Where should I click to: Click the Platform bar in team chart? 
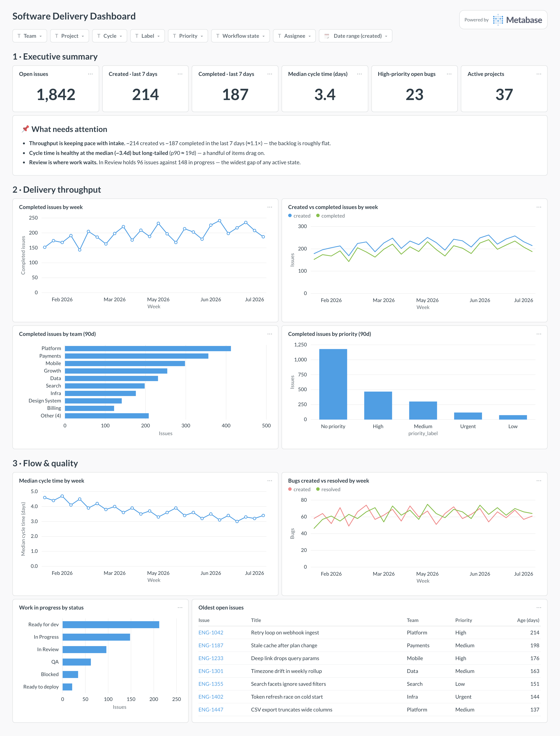[x=148, y=348]
